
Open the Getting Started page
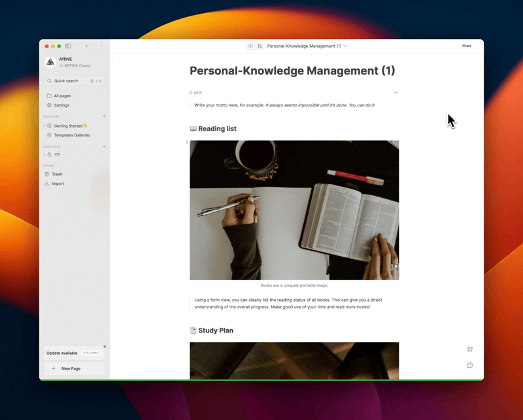click(x=71, y=125)
